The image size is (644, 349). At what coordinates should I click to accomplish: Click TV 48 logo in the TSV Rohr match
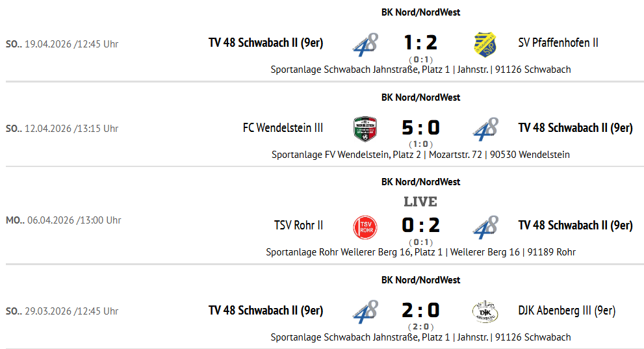[485, 226]
